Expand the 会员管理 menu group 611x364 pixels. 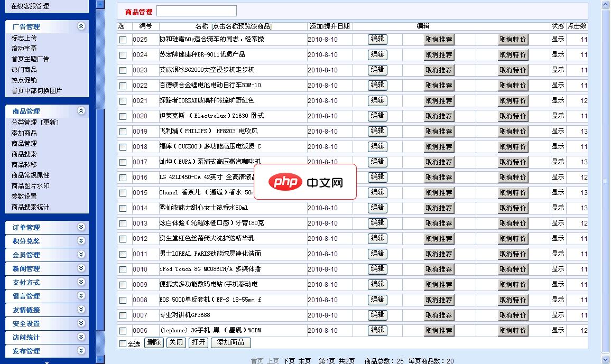(81, 254)
